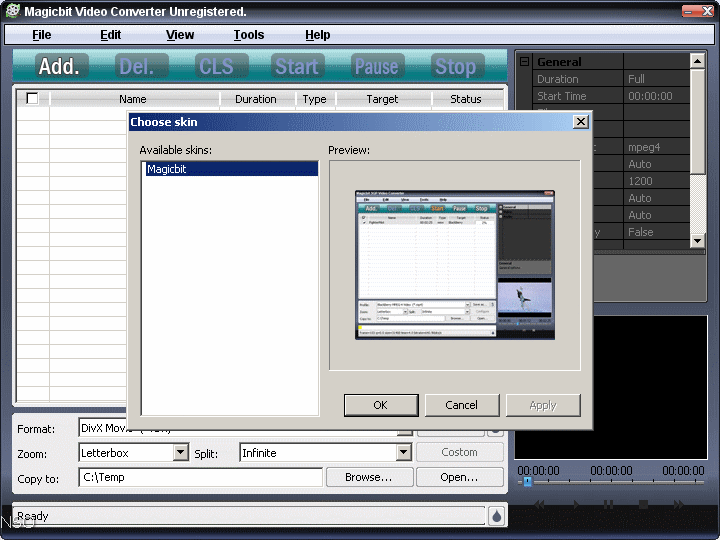Click the Magicbit application icon in title bar
Viewport: 720px width, 540px height.
tap(12, 11)
